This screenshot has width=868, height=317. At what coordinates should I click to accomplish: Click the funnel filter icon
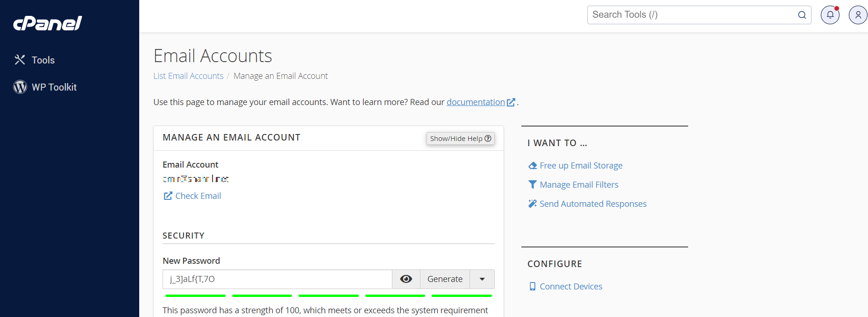[x=533, y=185]
